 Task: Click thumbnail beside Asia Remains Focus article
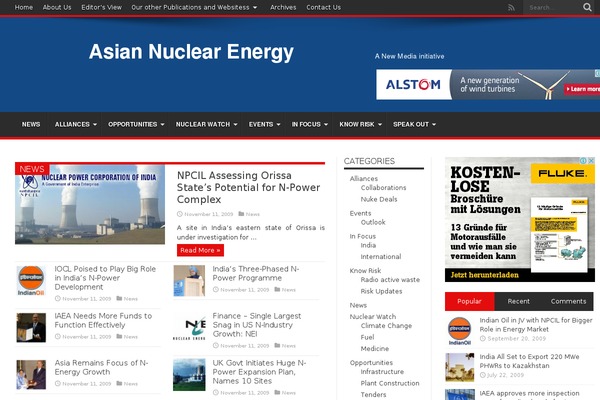[31, 374]
